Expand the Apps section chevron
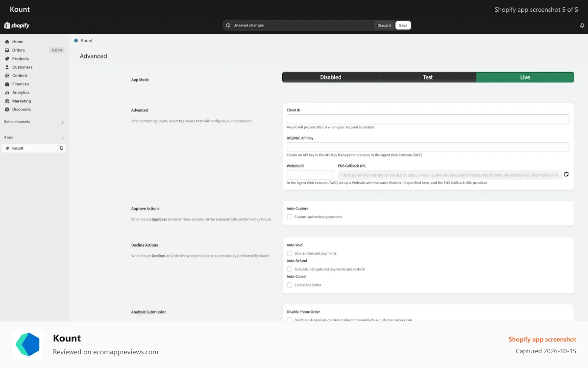Viewport: 588px width, 368px height. [x=62, y=138]
